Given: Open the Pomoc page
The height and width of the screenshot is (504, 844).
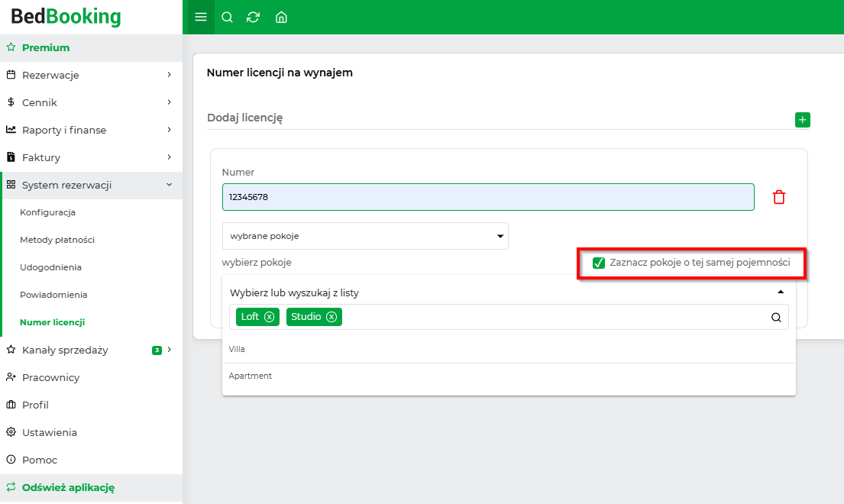Looking at the screenshot, I should pyautogui.click(x=39, y=460).
